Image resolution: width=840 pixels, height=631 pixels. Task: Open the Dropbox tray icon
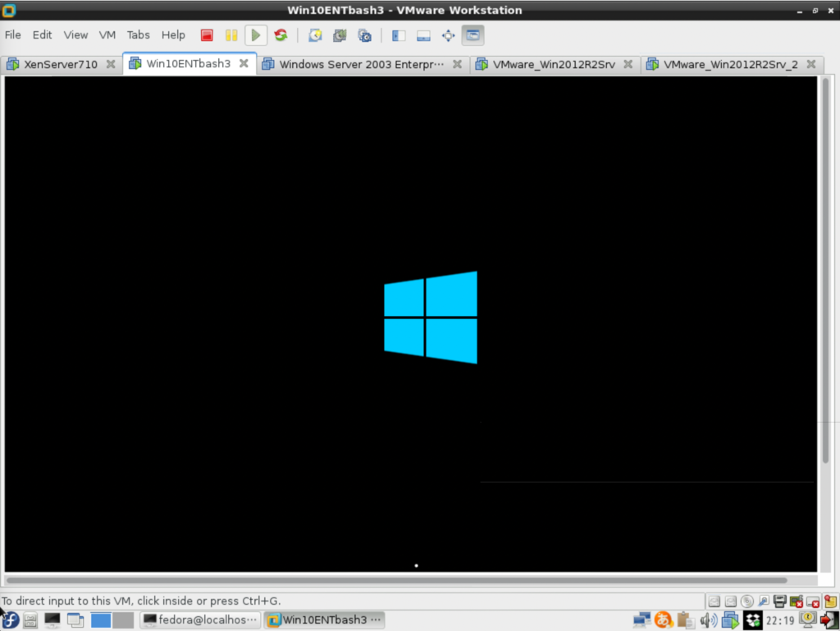[753, 620]
